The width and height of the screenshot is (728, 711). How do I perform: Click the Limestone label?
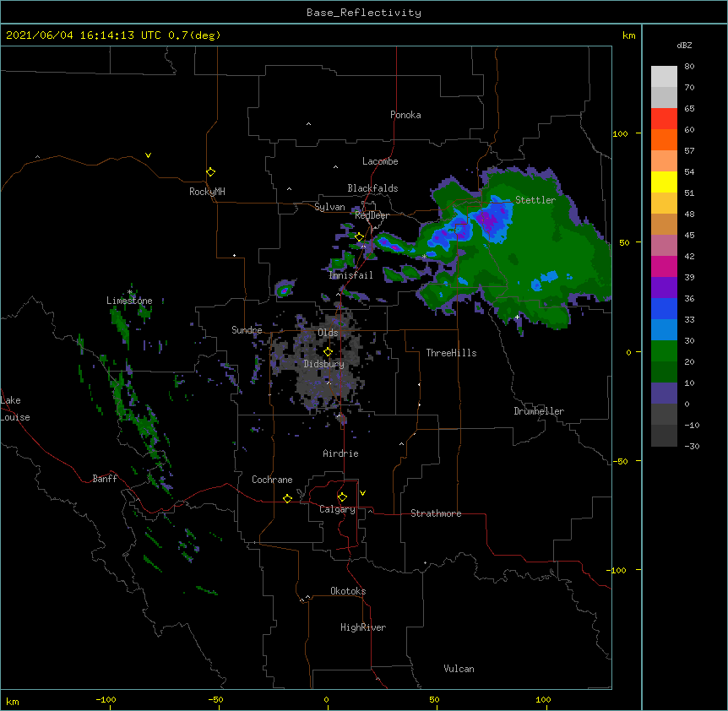[129, 301]
